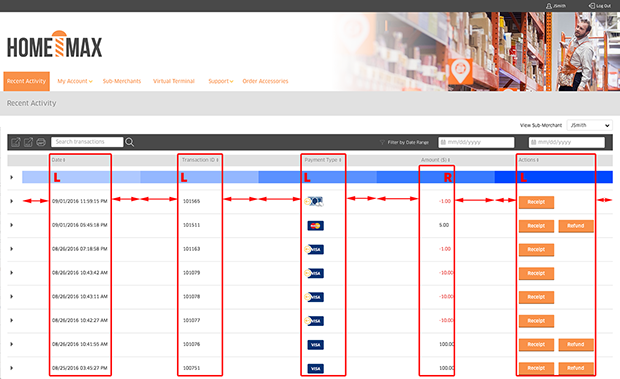Image resolution: width=620 pixels, height=379 pixels.
Task: Sort transactions by Date column
Action: coord(59,160)
